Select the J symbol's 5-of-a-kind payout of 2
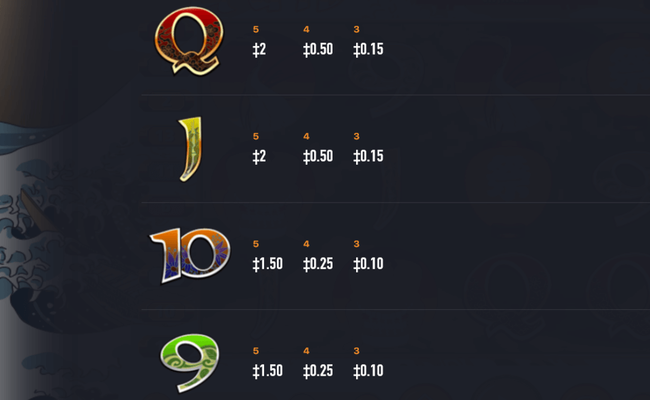The width and height of the screenshot is (650, 400). pyautogui.click(x=260, y=156)
